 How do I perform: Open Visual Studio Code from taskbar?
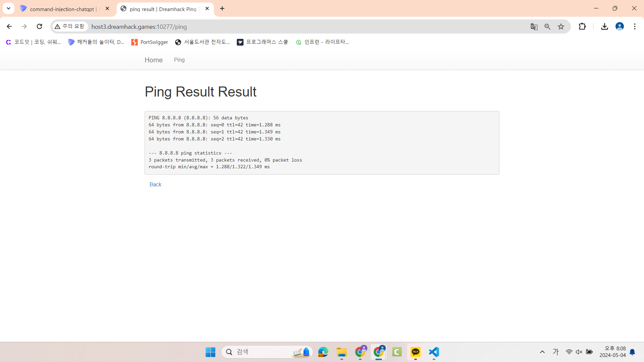434,352
